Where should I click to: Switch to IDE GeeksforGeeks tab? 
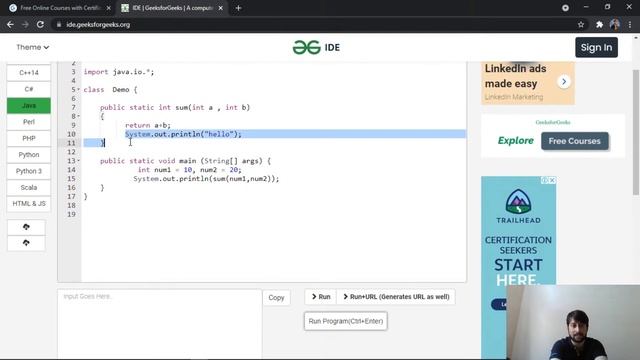coord(171,8)
